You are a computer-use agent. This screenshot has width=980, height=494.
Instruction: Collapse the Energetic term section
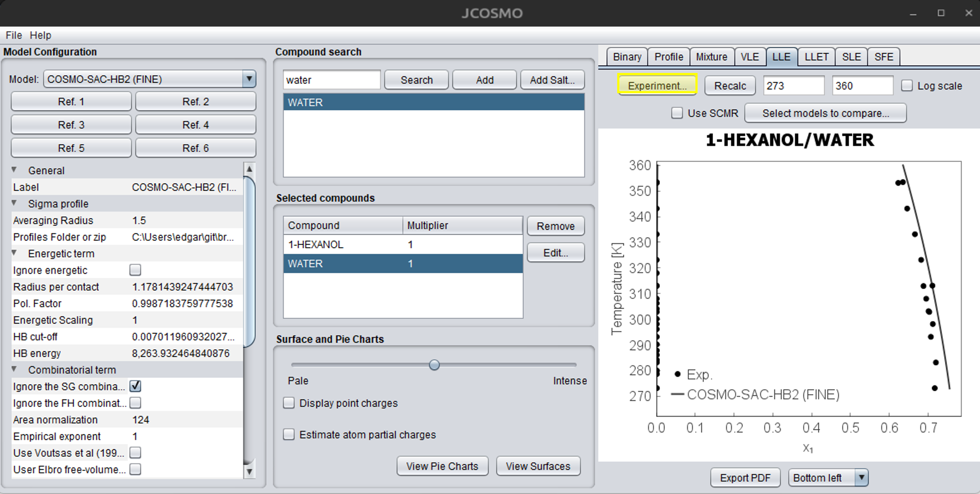[x=14, y=253]
